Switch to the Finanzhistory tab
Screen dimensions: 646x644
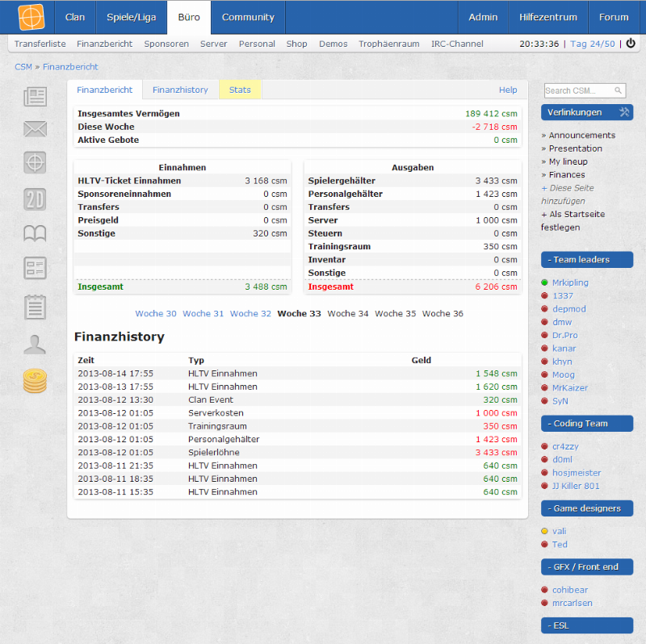179,90
